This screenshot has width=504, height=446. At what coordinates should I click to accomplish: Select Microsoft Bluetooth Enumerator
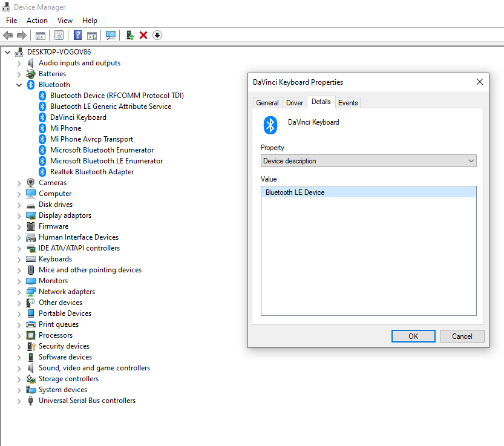coord(102,150)
